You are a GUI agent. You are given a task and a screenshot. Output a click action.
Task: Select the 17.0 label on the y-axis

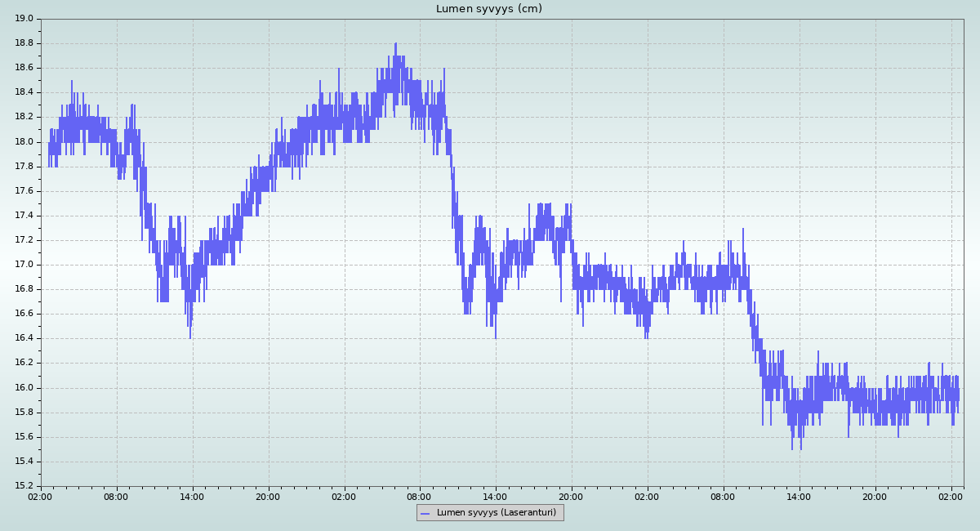[x=24, y=265]
